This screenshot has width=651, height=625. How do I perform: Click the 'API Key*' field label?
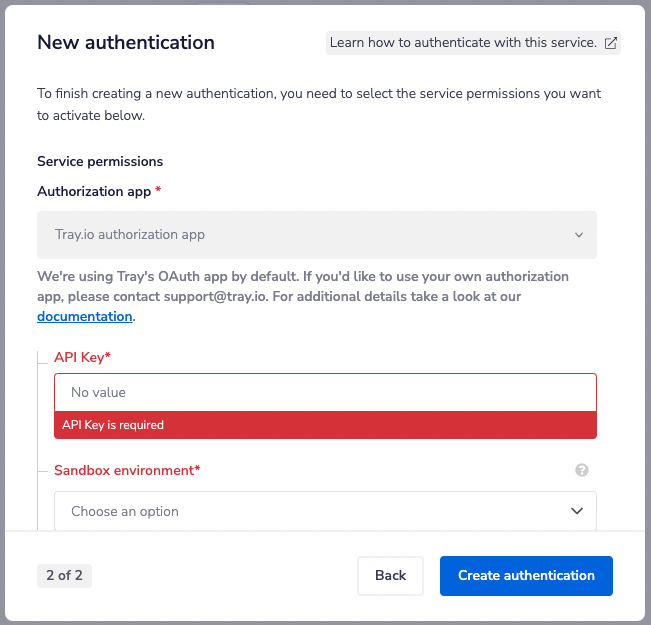[82, 357]
